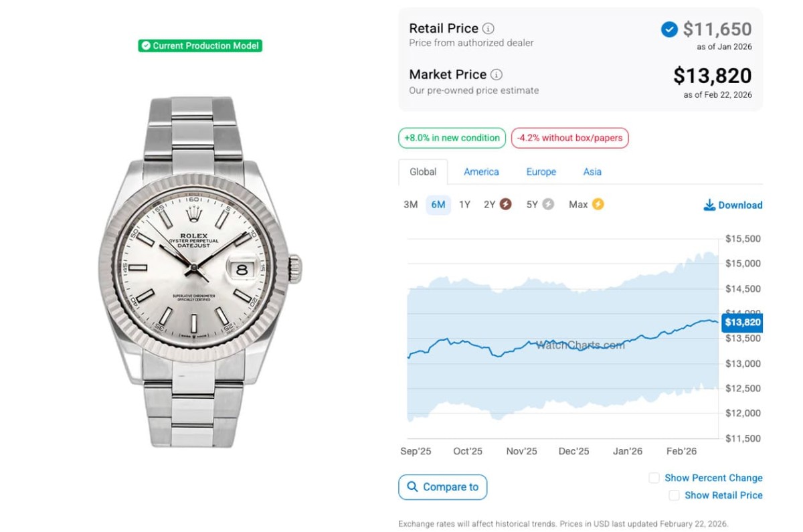Image resolution: width=803 pixels, height=532 pixels.
Task: Select the 6M time range
Action: click(438, 205)
